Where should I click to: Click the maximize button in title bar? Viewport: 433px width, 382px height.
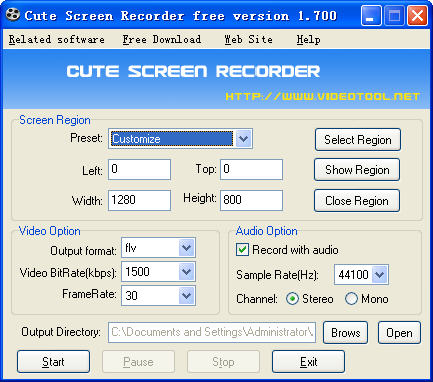click(x=394, y=15)
